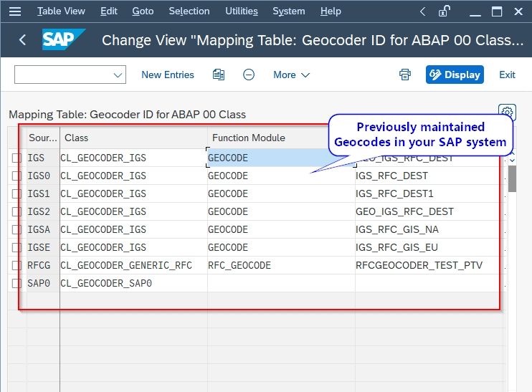The width and height of the screenshot is (532, 392).
Task: Open the command field dropdown
Action: coord(118,75)
